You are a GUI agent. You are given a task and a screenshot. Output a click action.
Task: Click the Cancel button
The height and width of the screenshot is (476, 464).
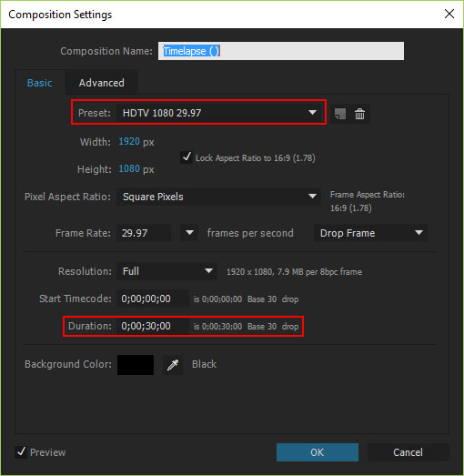click(408, 452)
